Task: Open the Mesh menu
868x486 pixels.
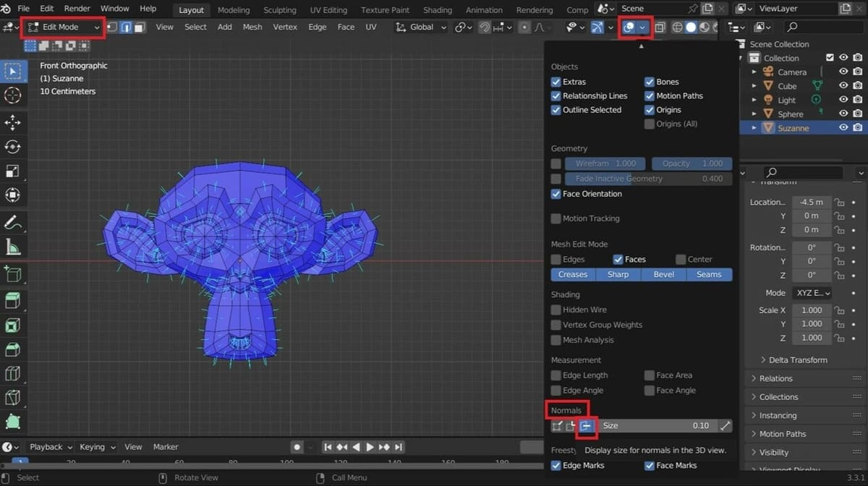Action: pos(252,27)
